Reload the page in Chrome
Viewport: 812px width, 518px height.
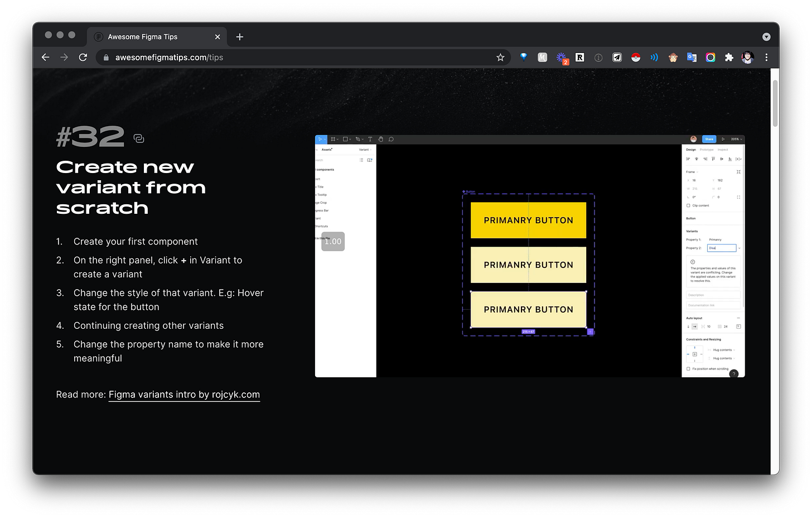[83, 57]
